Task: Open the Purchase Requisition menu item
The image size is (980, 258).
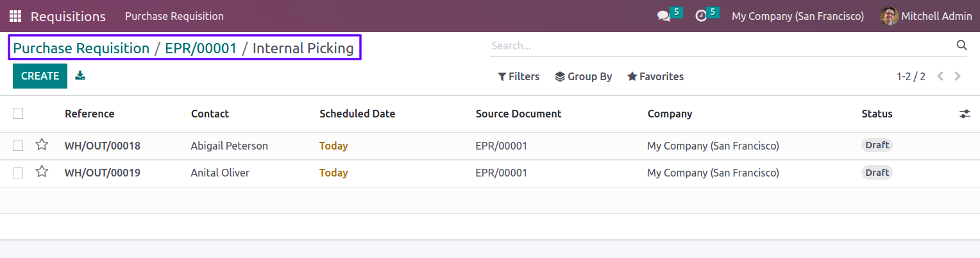Action: [174, 16]
